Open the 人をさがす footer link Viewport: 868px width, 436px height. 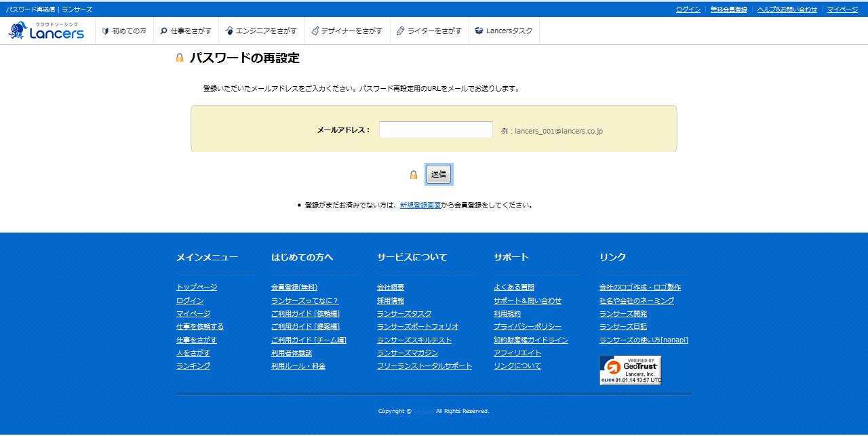193,353
